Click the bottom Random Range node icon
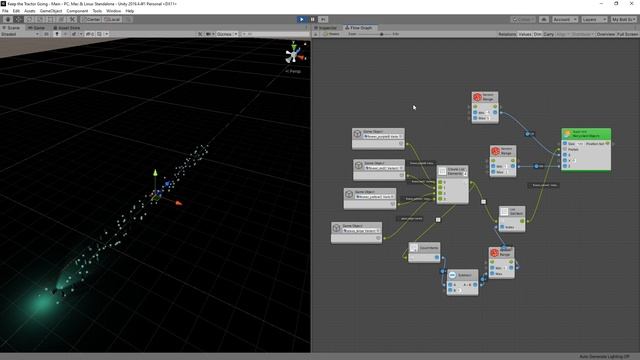 tap(494, 253)
